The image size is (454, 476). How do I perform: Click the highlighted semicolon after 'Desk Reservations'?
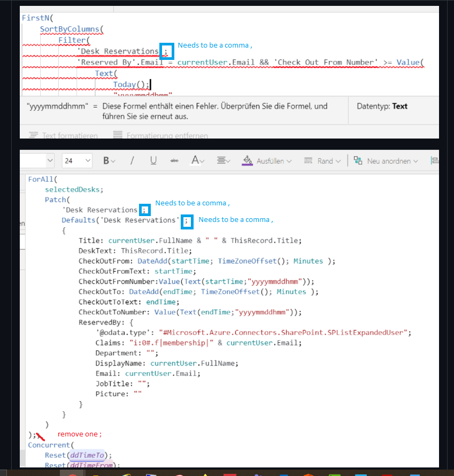pos(166,51)
